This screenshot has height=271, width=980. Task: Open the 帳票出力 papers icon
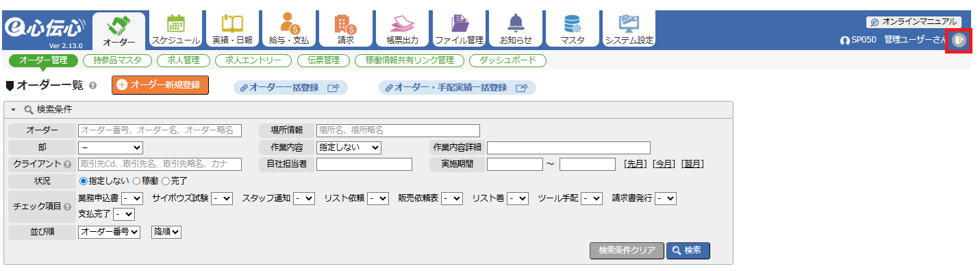tap(403, 30)
